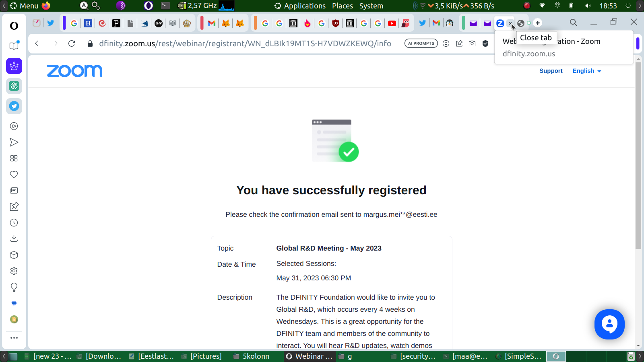Open the Player panel in sidebar
644x362 pixels.
point(14,126)
